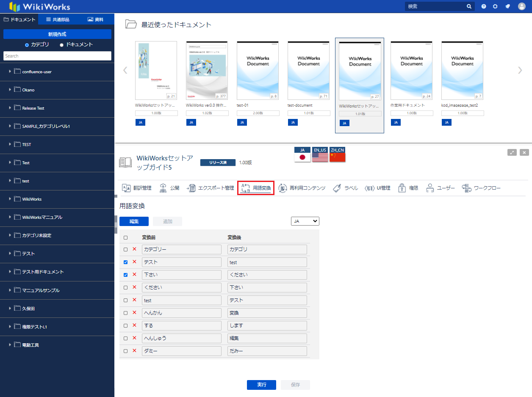Image resolution: width=532 pixels, height=397 pixels.
Task: Select the ドキュメント radio button
Action: coord(62,45)
